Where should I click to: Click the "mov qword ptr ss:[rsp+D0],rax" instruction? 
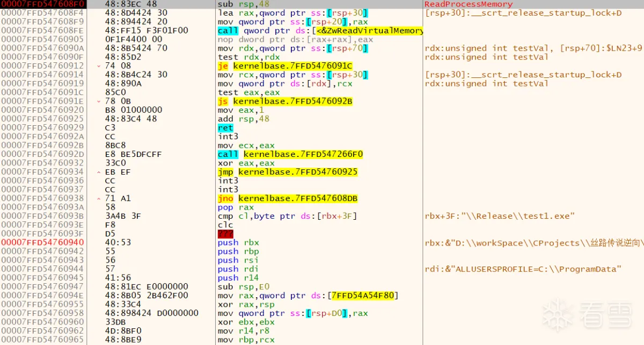coord(293,313)
